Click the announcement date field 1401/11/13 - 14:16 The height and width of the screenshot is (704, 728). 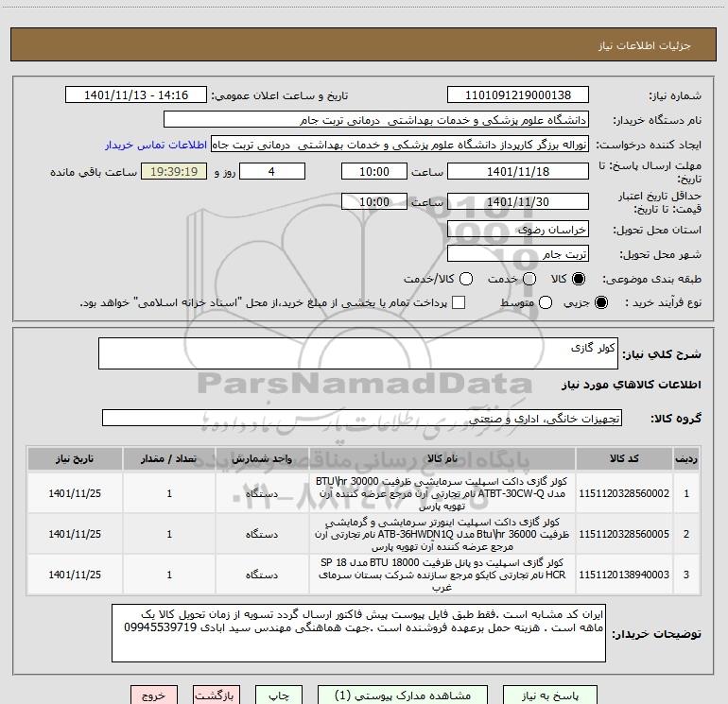click(x=136, y=95)
